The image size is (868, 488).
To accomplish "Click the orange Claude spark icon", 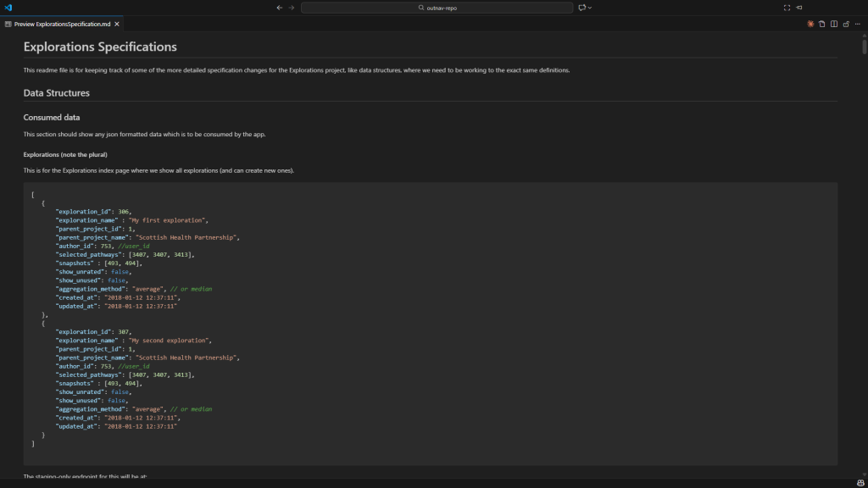I will click(x=810, y=24).
